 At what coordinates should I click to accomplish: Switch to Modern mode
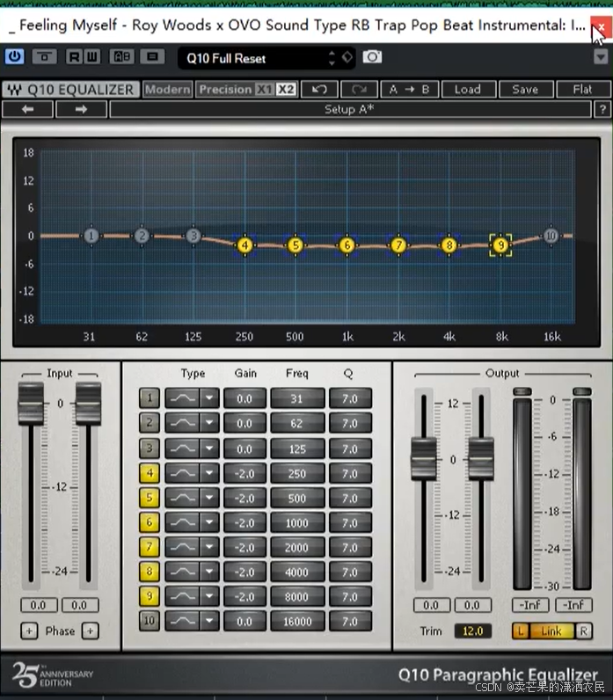167,90
